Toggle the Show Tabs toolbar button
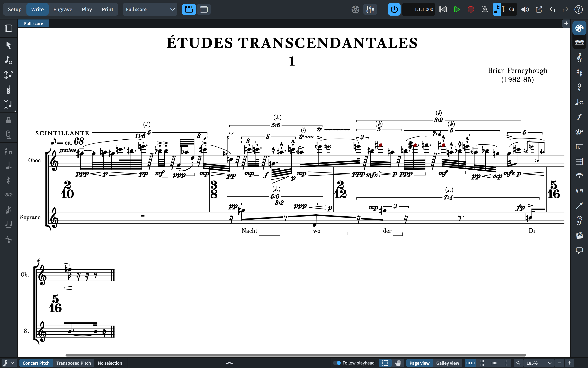588x368 pixels. point(189,10)
